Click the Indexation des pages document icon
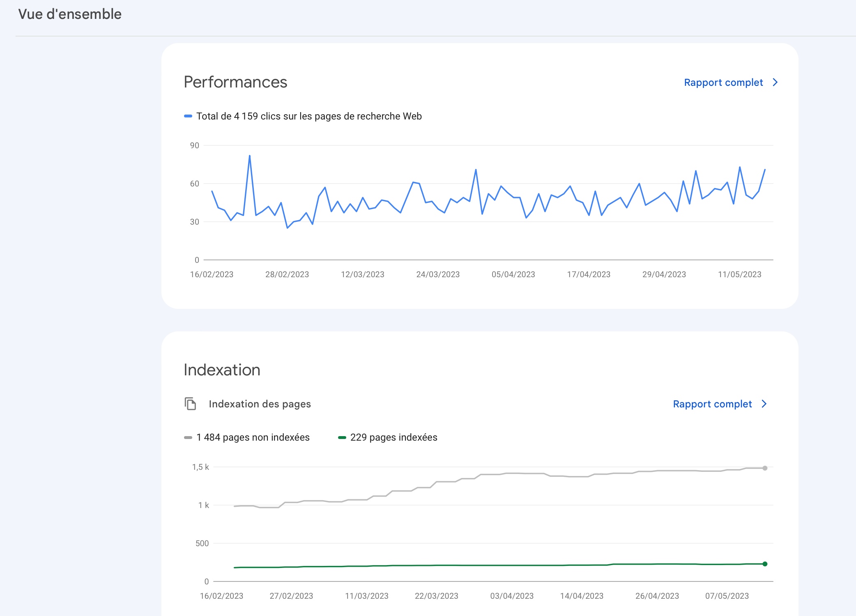 point(190,404)
